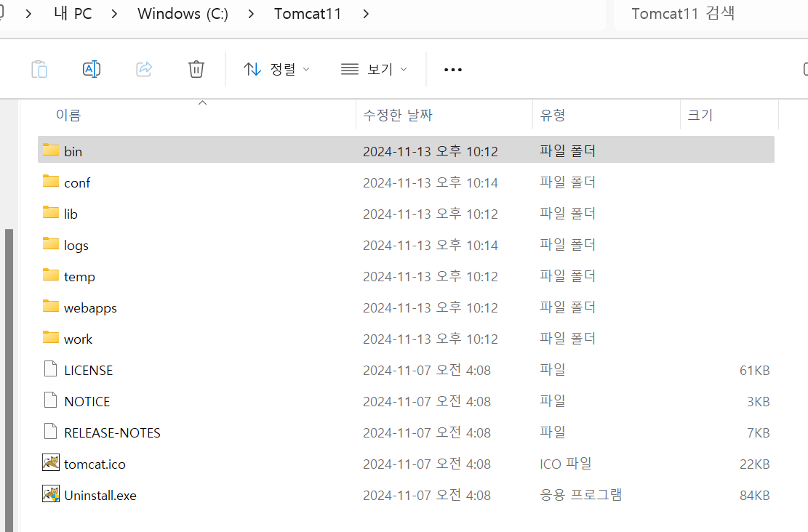Click the left pane vertical scrollbar
The height and width of the screenshot is (532, 808).
tap(9, 380)
